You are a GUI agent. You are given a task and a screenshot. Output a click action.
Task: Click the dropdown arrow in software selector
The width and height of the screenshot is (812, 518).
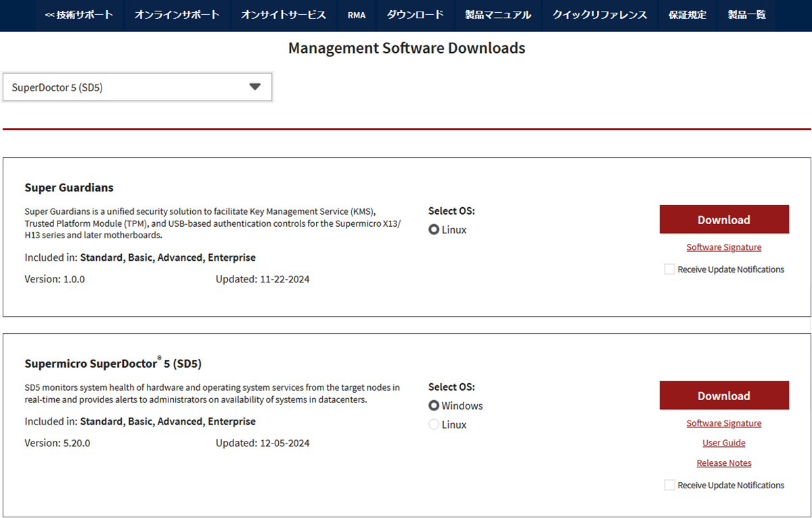click(254, 87)
